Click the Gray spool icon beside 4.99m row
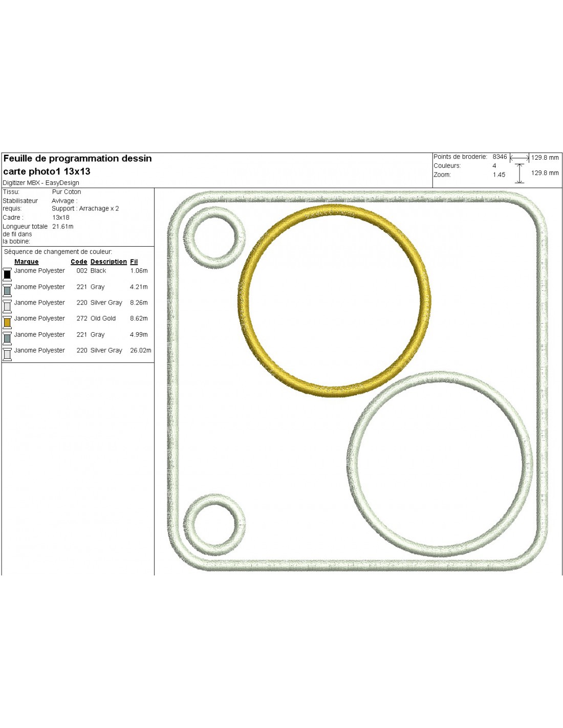This screenshot has width=563, height=728. click(7, 338)
